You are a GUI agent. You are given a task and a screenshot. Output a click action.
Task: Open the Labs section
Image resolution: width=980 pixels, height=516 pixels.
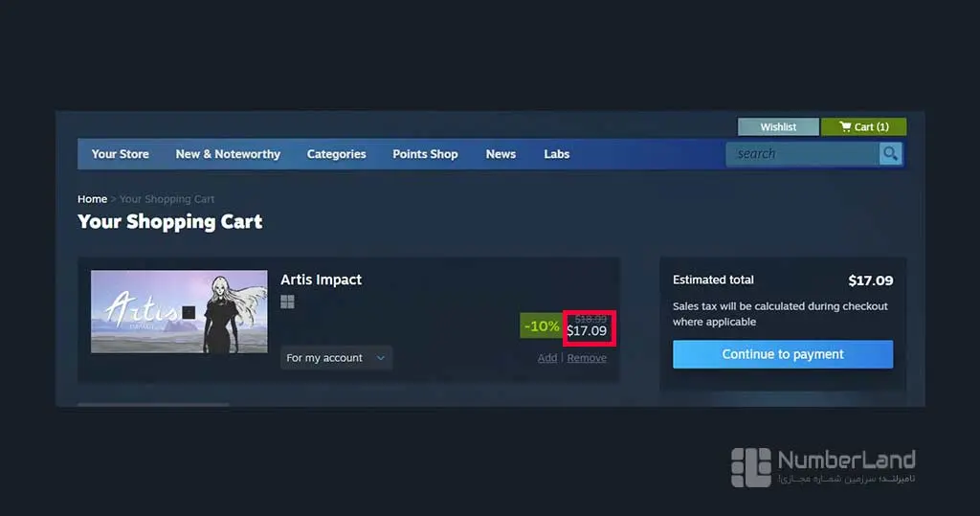(x=556, y=154)
